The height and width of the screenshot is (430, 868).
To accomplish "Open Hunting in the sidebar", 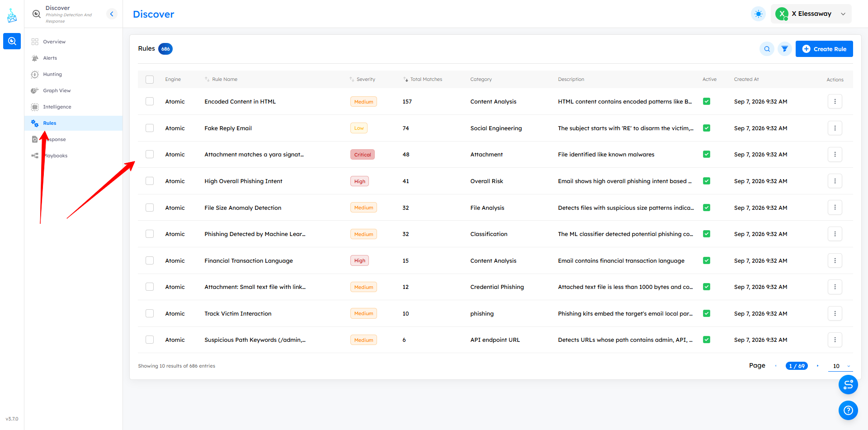I will [73, 74].
